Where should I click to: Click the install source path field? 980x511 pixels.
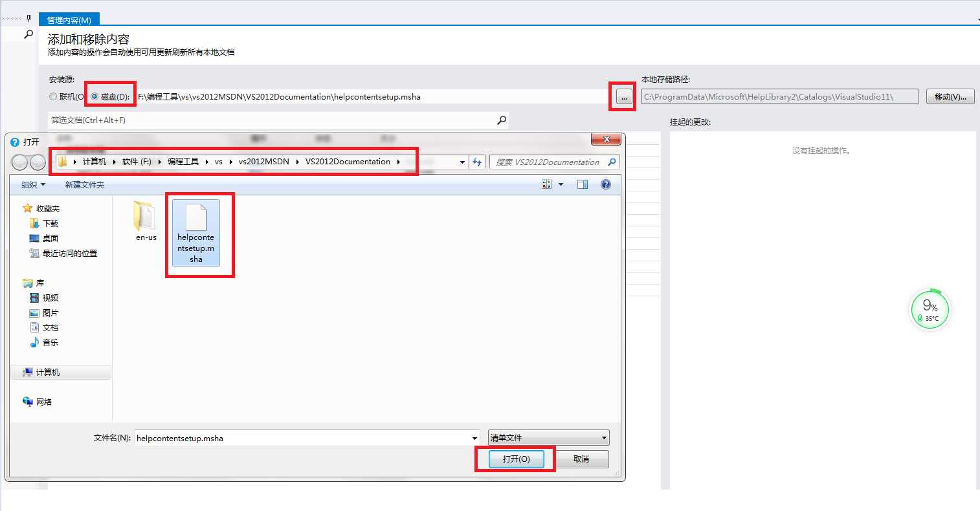[372, 97]
